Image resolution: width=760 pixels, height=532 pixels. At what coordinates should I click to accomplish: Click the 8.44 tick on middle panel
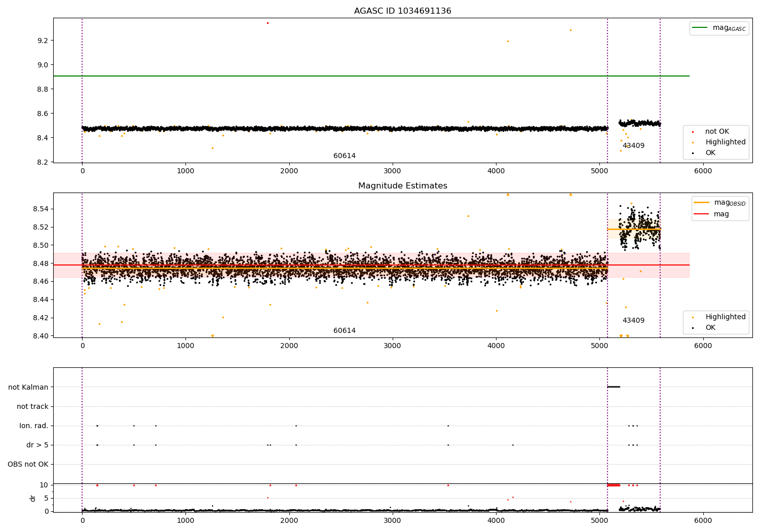point(41,299)
